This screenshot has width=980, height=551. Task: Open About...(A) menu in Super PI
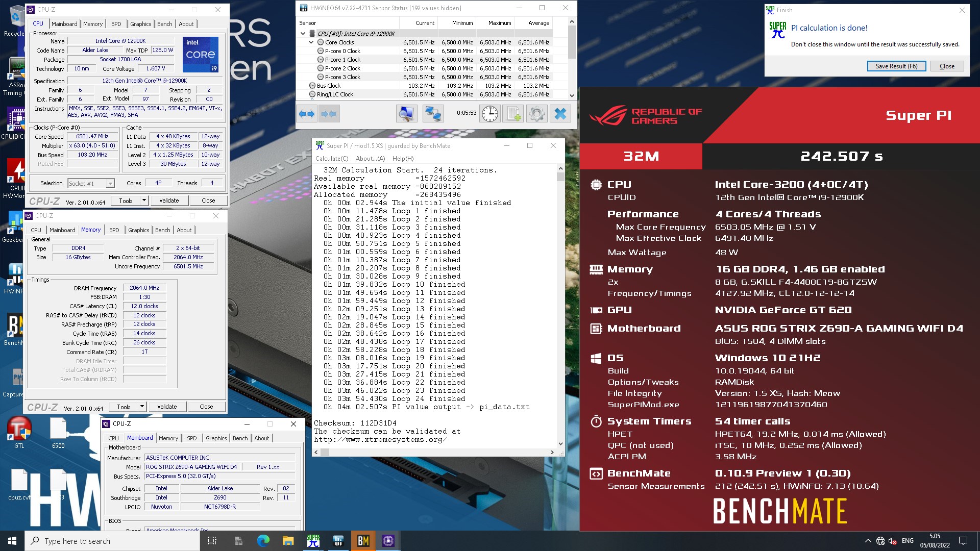370,159
